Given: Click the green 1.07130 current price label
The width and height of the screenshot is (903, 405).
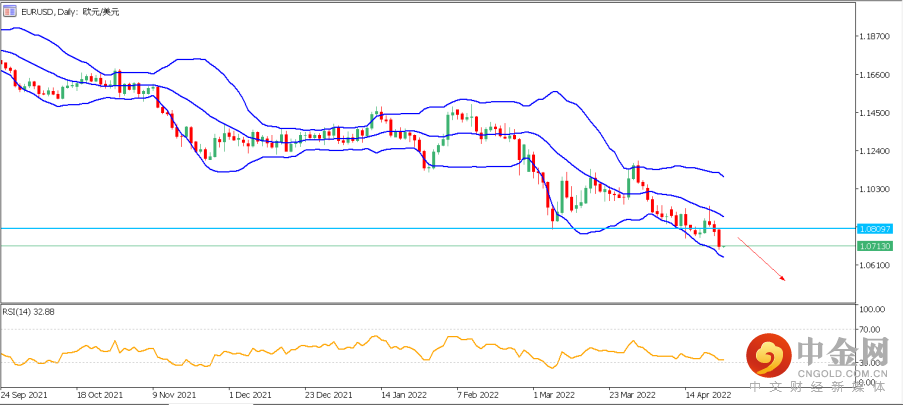Looking at the screenshot, I should point(875,246).
